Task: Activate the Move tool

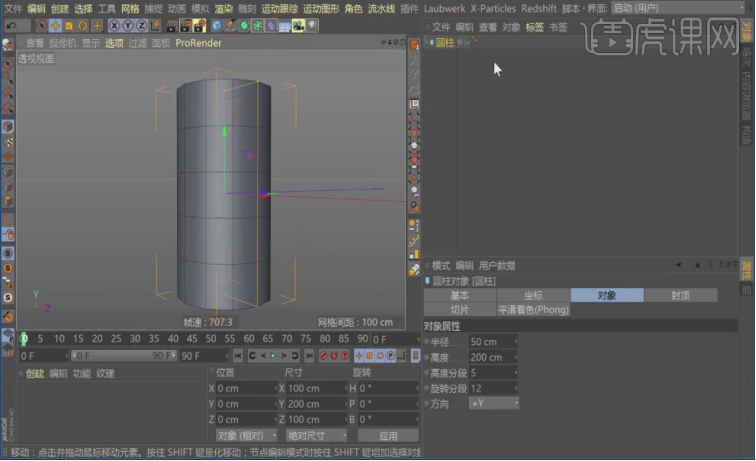Action: (x=55, y=26)
